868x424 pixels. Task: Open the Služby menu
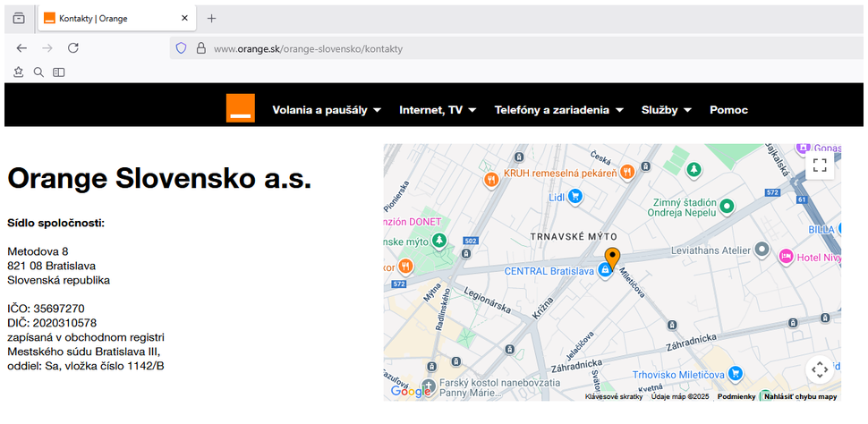(x=667, y=110)
